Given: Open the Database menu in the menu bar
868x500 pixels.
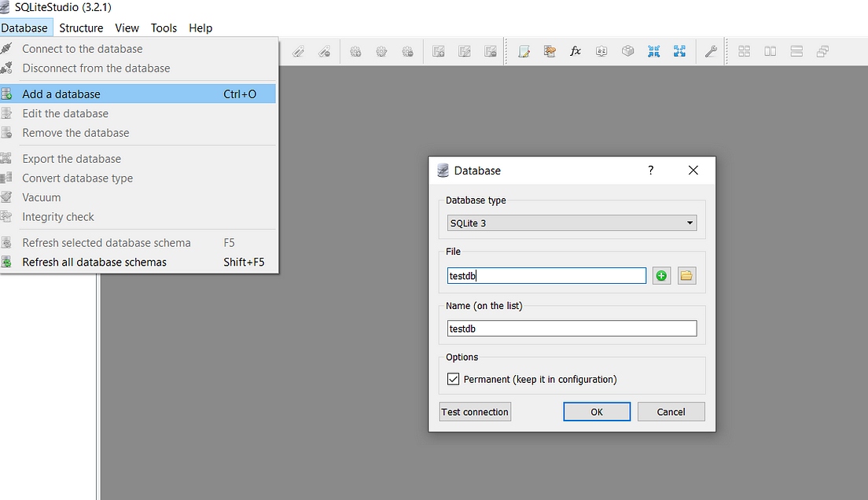Looking at the screenshot, I should [x=24, y=28].
